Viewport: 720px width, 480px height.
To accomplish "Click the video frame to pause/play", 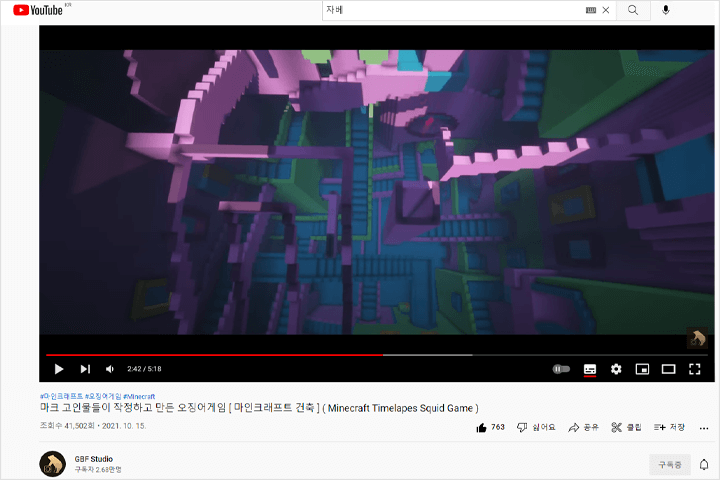I will point(377,192).
